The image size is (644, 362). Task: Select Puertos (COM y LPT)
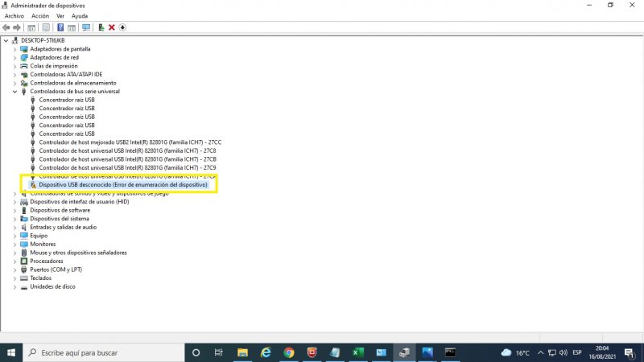(56, 269)
